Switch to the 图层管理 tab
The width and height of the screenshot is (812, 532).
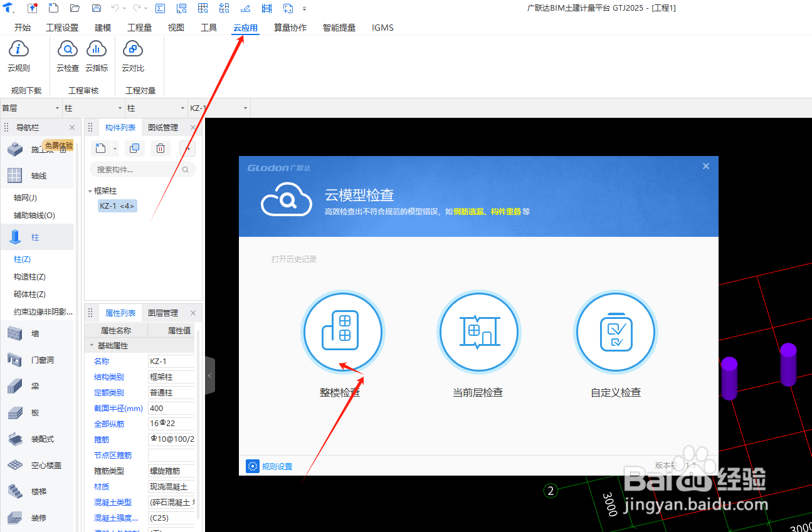[163, 313]
